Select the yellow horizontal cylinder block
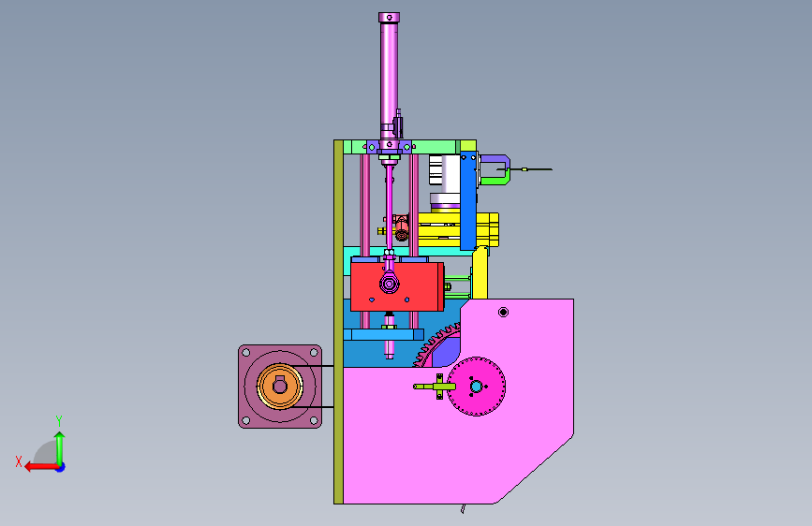 click(458, 229)
